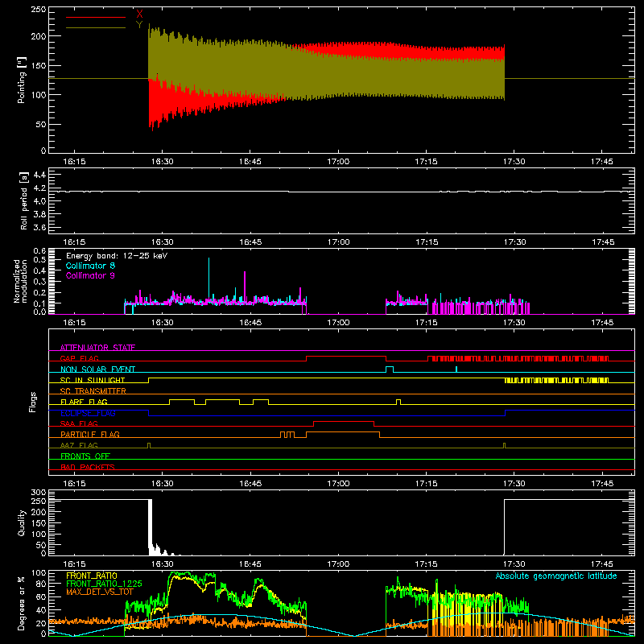Click the Flags axis title
Image resolution: width=644 pixels, height=644 pixels.
(x=32, y=402)
